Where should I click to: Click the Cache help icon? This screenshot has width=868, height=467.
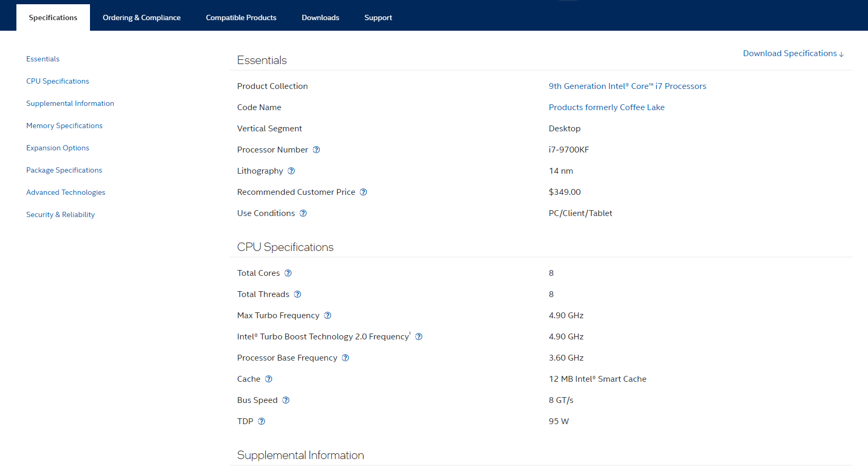click(268, 379)
